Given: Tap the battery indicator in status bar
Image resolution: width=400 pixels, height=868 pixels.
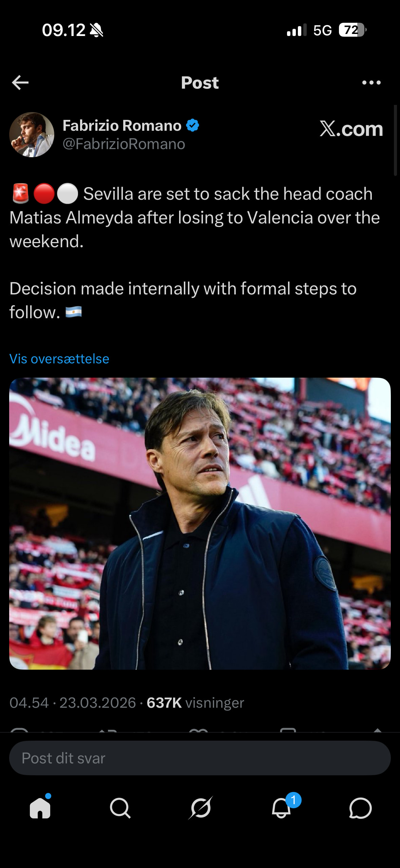Looking at the screenshot, I should point(352,30).
